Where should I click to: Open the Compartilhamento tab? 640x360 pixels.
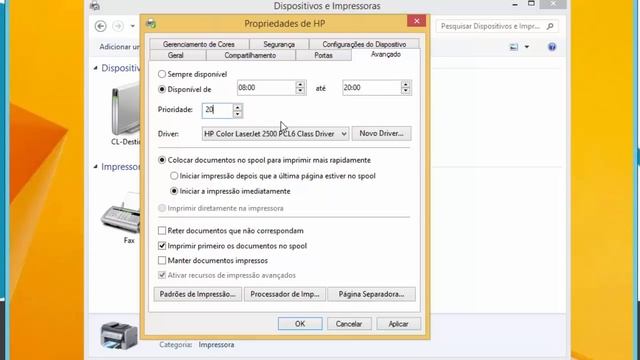tap(250, 55)
